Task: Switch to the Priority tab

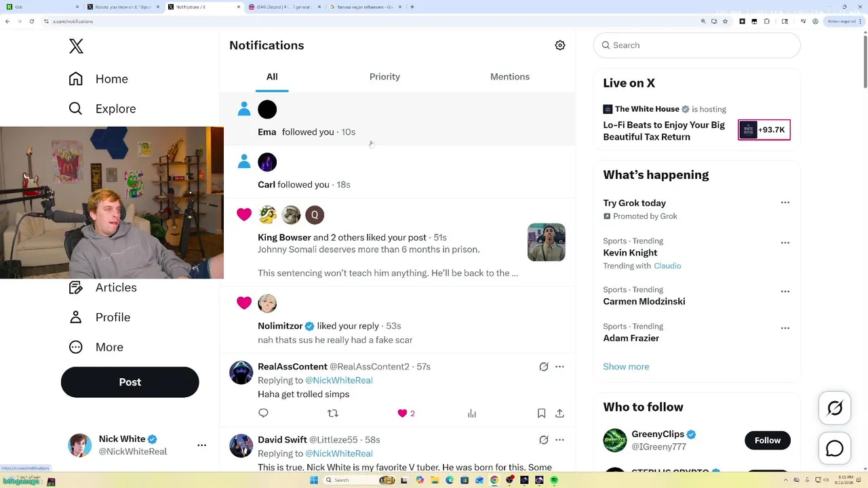Action: point(384,77)
